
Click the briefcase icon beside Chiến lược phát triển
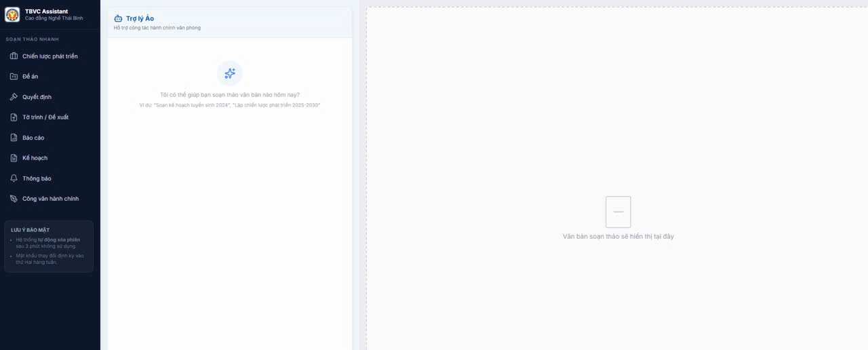point(14,56)
